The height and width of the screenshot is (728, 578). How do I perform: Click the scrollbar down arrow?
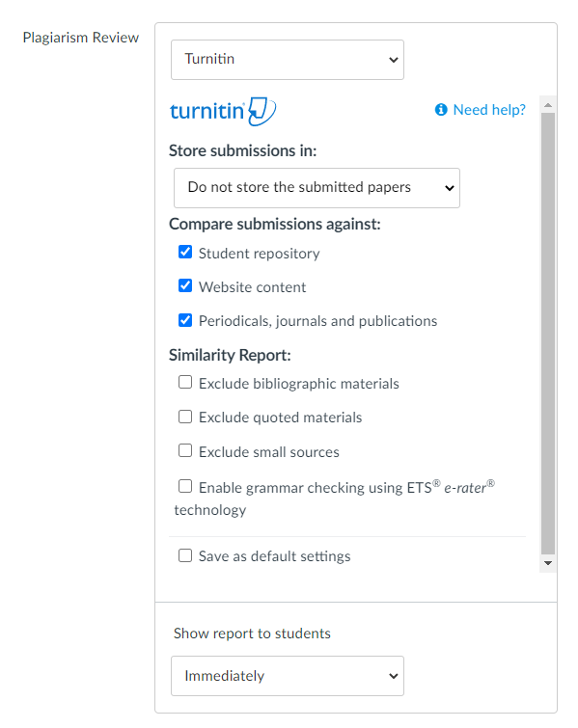pos(548,563)
